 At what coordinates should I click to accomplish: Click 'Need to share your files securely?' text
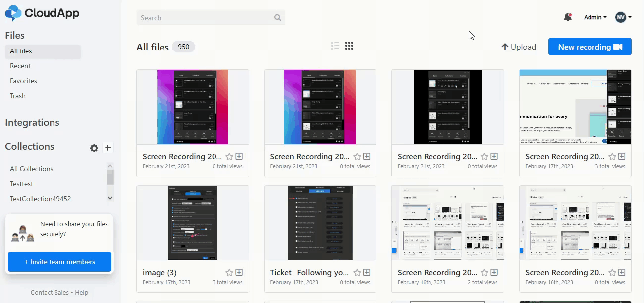tap(74, 229)
